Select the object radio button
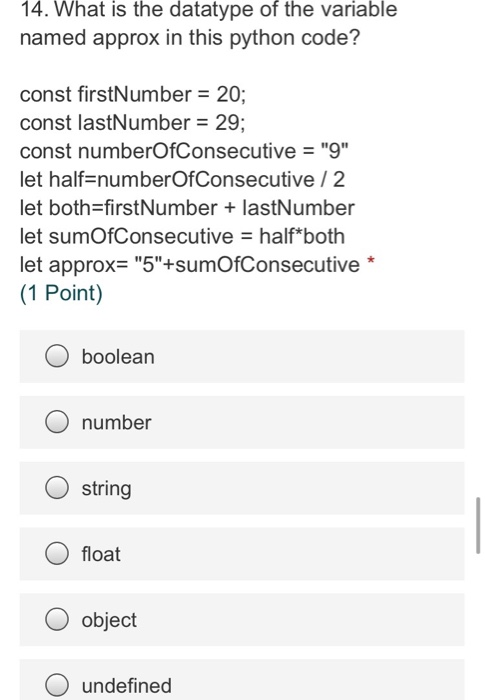The image size is (485, 700). click(57, 619)
